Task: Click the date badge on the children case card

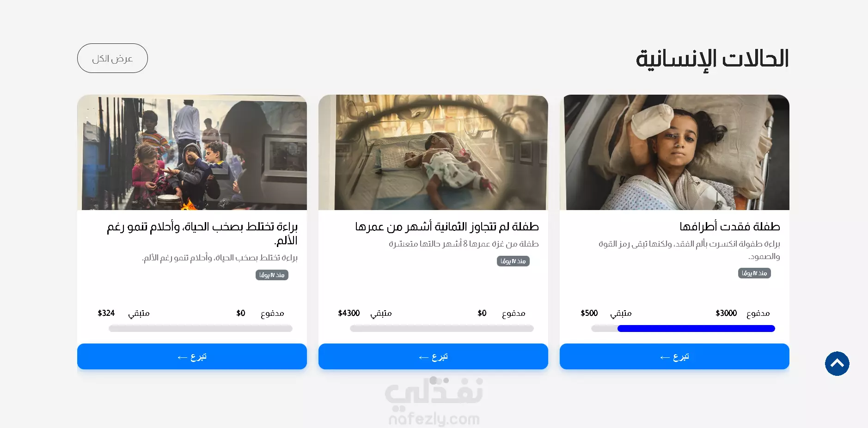Action: tap(272, 275)
